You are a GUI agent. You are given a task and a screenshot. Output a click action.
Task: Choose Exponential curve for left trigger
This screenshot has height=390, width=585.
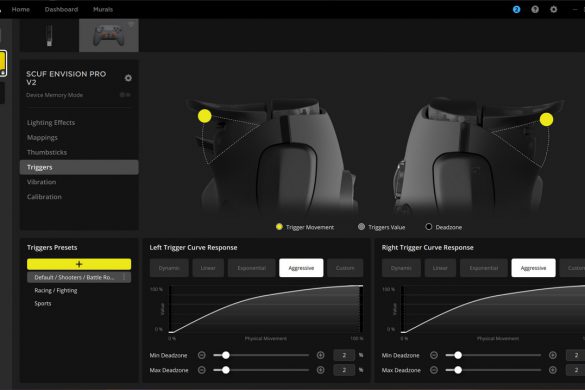(x=251, y=268)
